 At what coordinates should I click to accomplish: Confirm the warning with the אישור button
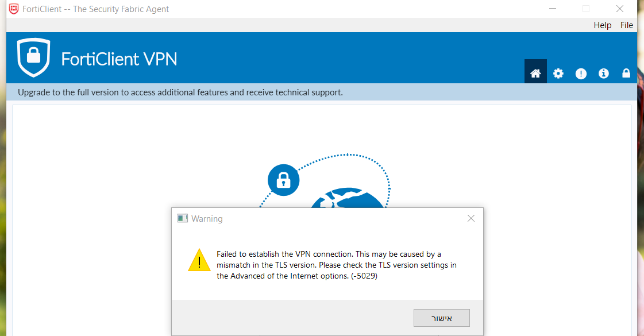tap(442, 318)
